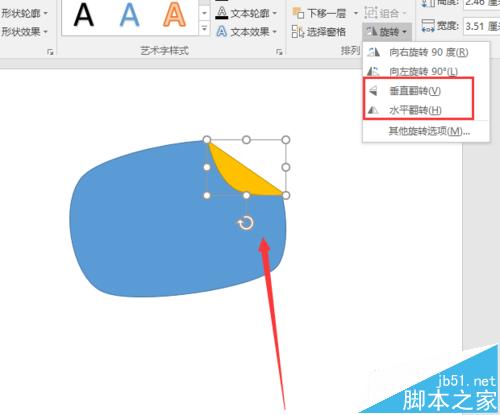This screenshot has height=415, width=500.
Task: Open the 文本效果 dropdown arrow
Action: pos(275,32)
